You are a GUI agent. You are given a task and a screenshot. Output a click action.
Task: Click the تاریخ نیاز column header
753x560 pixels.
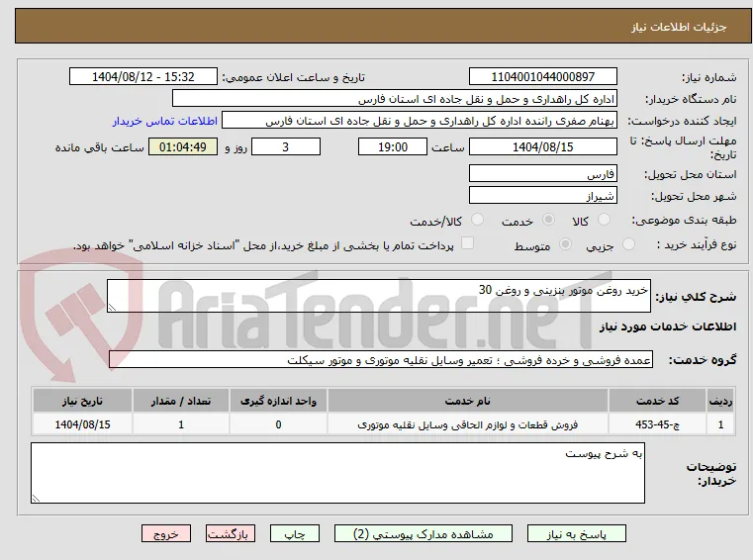82,401
